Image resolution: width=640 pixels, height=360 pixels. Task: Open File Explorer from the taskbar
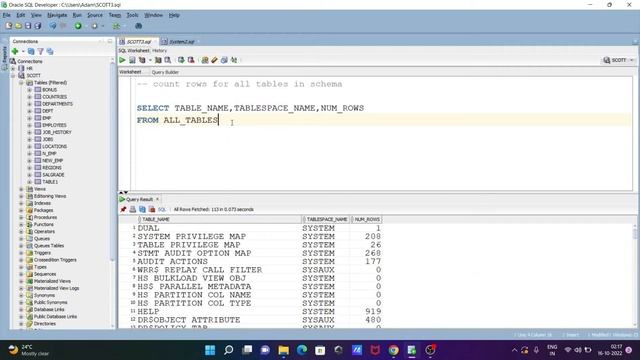pos(283,350)
